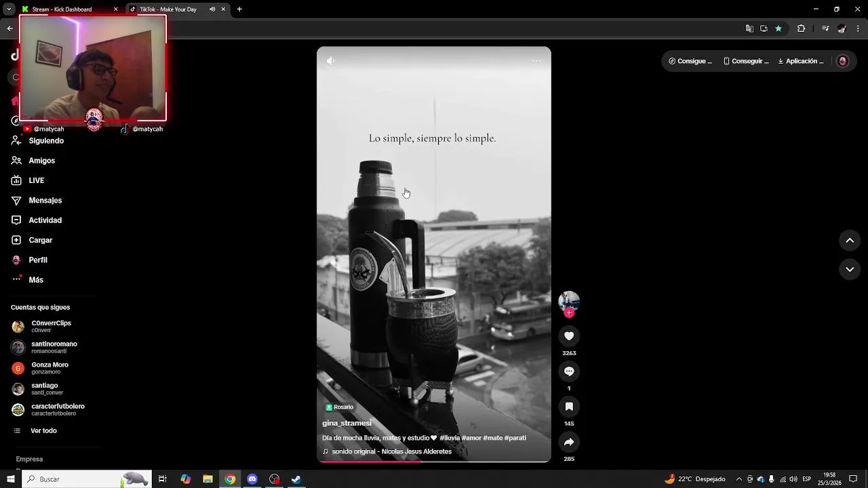
Task: Open Mensajes in the sidebar
Action: coord(45,201)
